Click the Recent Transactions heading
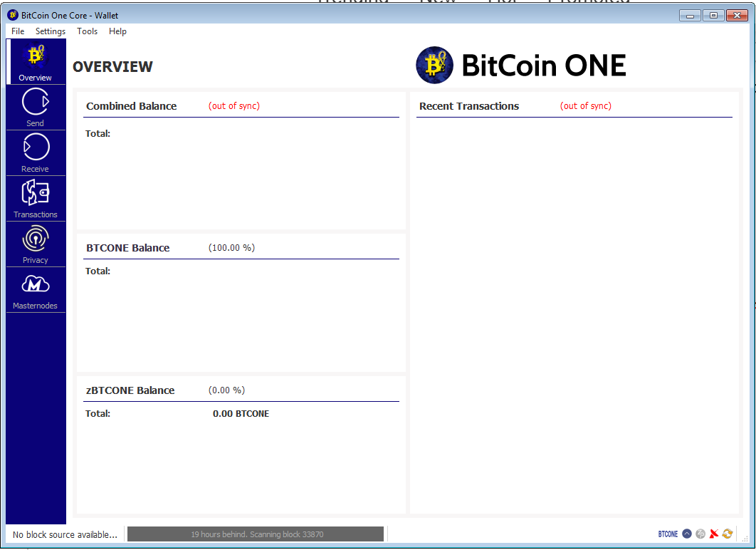The width and height of the screenshot is (756, 550). (469, 106)
